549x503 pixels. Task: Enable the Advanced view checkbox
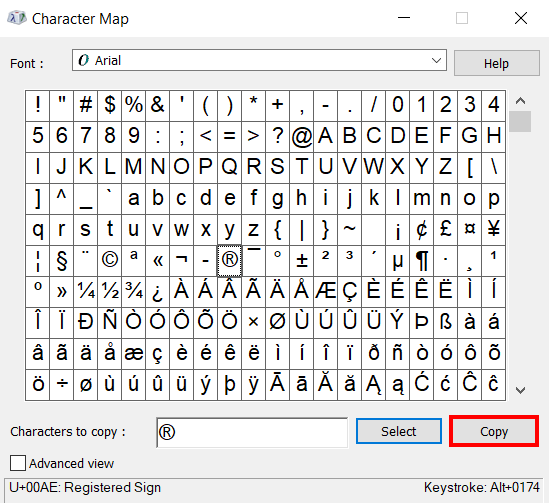click(18, 463)
